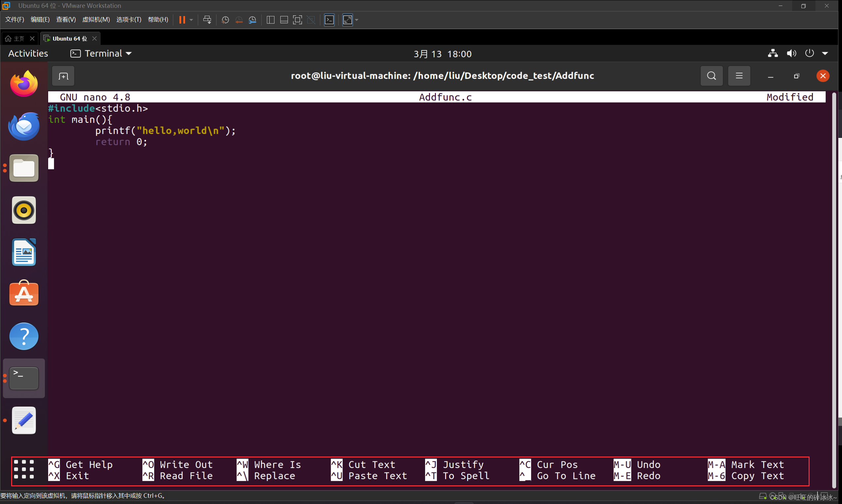The image size is (842, 504).
Task: Enter full screen mode icon in VMware toolbar
Action: [x=298, y=20]
